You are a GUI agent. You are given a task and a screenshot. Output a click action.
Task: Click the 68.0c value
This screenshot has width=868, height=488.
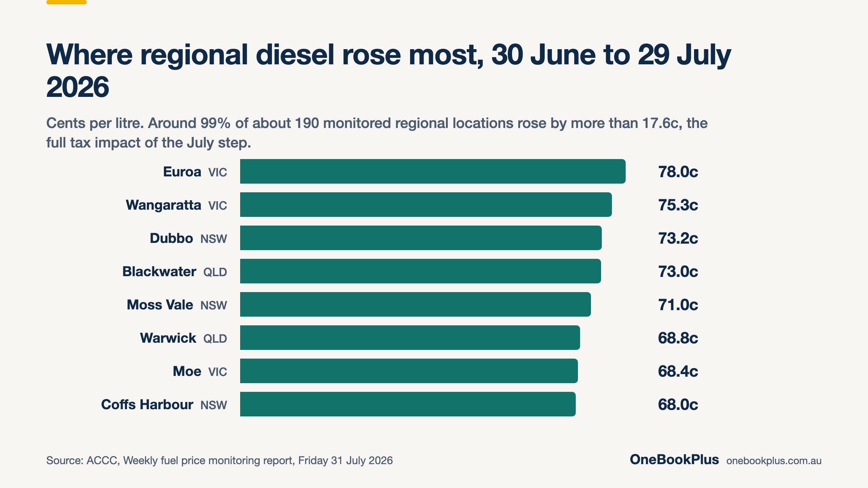coord(678,404)
